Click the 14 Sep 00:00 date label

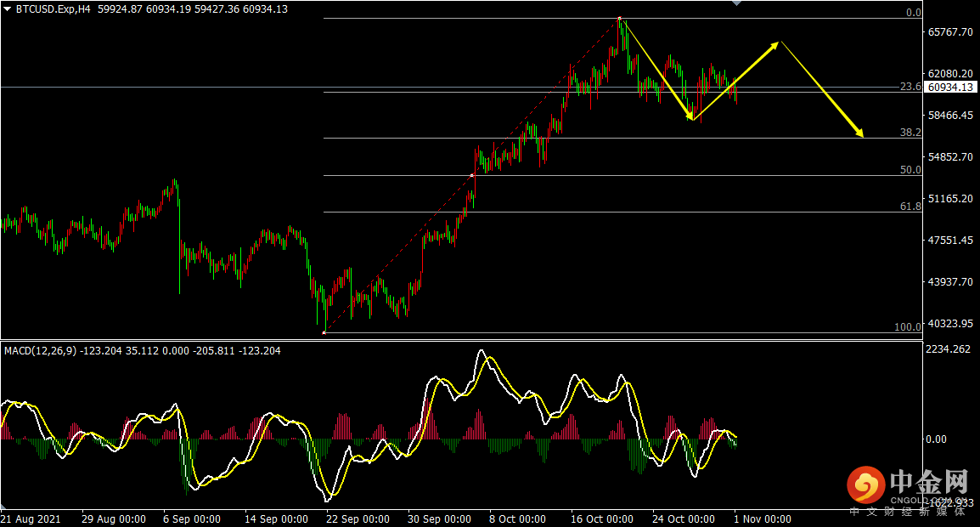click(276, 518)
